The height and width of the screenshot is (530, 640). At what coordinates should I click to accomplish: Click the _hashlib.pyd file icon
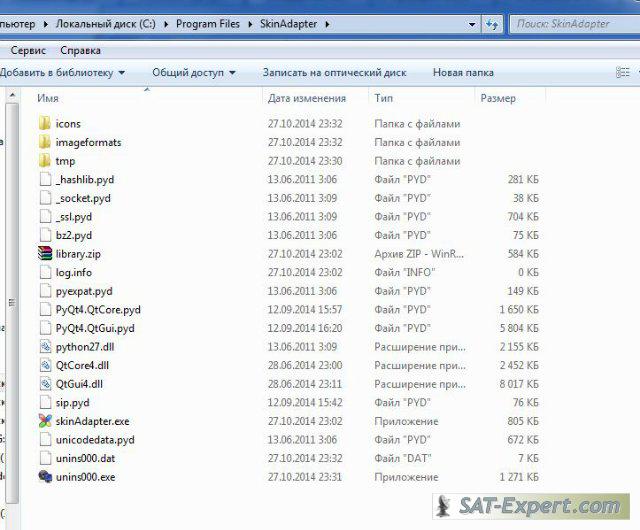point(45,179)
